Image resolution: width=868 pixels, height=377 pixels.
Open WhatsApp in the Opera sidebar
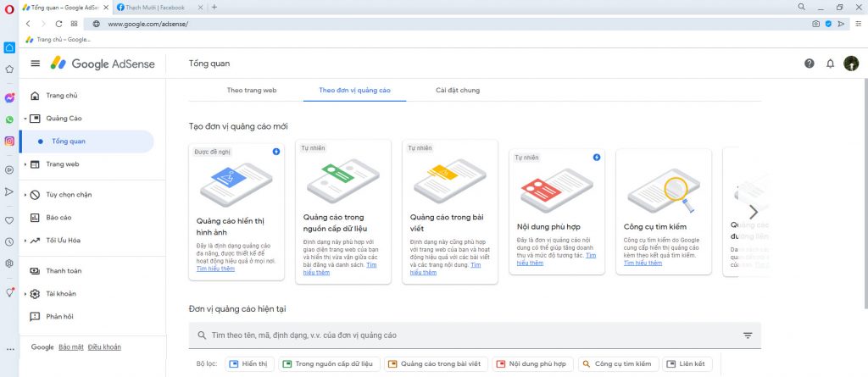(9, 120)
